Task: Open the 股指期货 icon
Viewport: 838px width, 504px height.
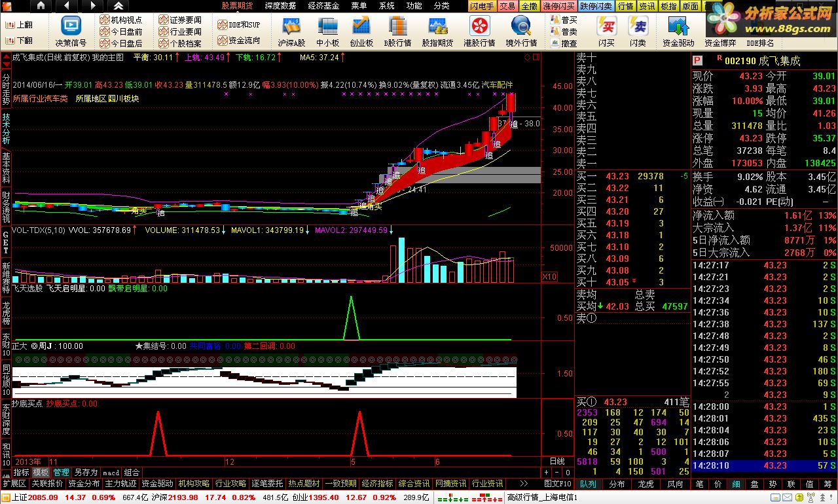Action: coord(437,31)
